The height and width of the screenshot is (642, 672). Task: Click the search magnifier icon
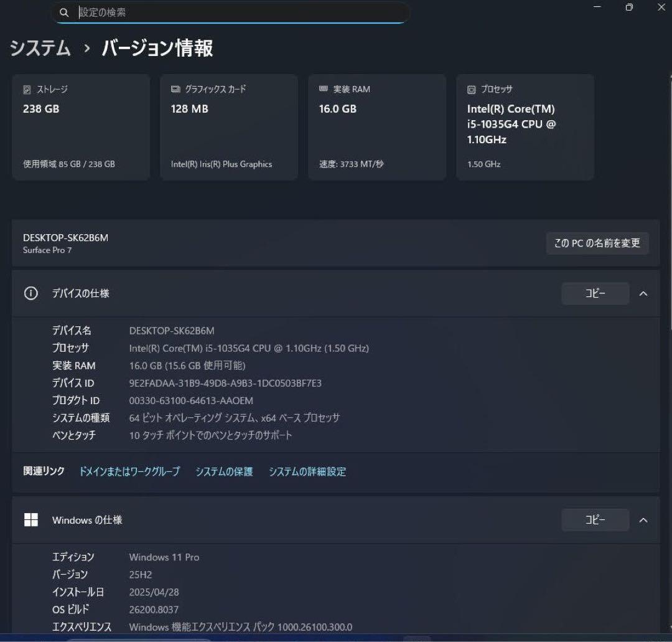pyautogui.click(x=64, y=12)
